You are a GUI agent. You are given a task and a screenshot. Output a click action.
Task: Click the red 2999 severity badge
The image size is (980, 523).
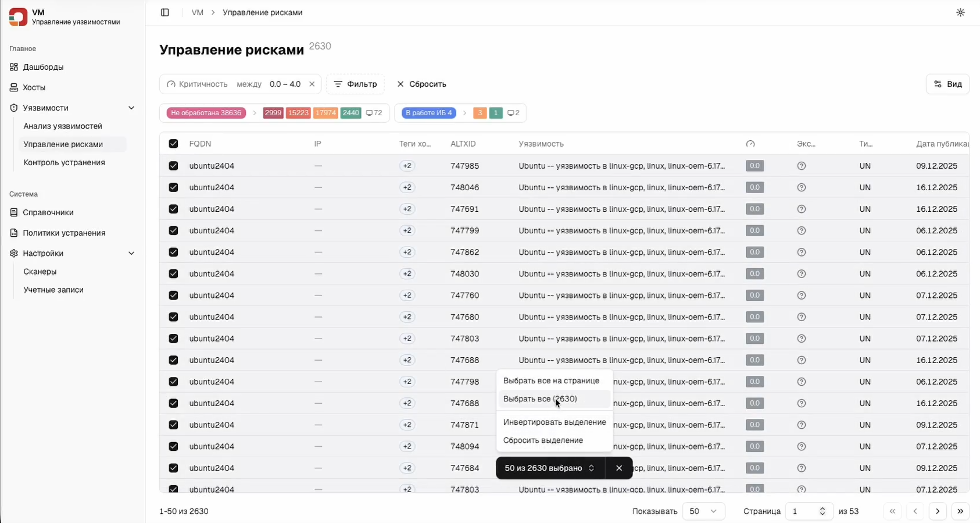click(x=273, y=113)
